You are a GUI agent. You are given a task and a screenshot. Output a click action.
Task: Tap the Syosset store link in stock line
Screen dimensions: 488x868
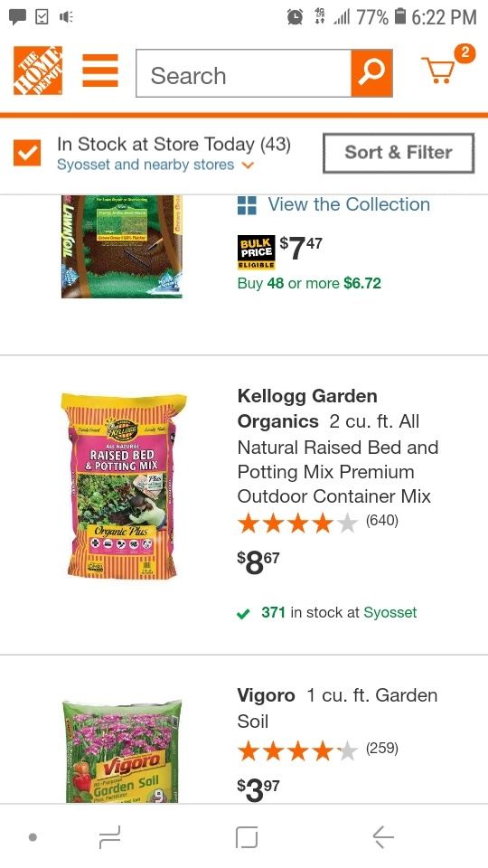coord(390,613)
